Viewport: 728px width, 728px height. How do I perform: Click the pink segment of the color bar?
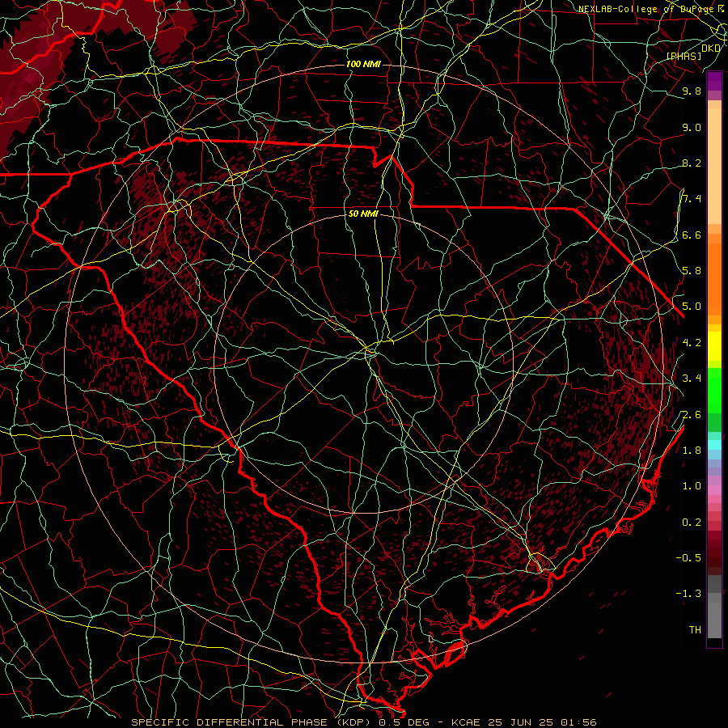[714, 490]
